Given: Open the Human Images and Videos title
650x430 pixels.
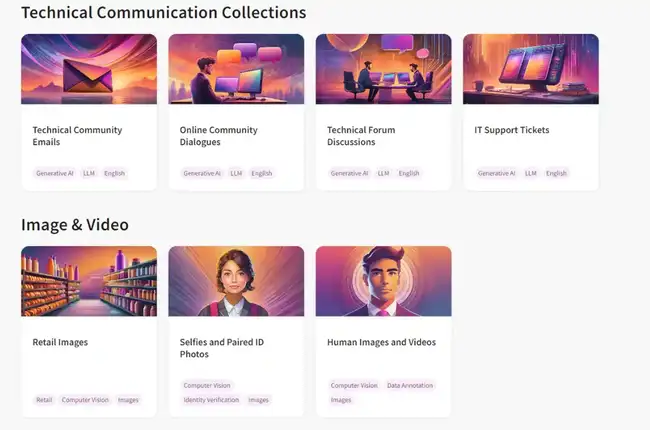Looking at the screenshot, I should [381, 342].
